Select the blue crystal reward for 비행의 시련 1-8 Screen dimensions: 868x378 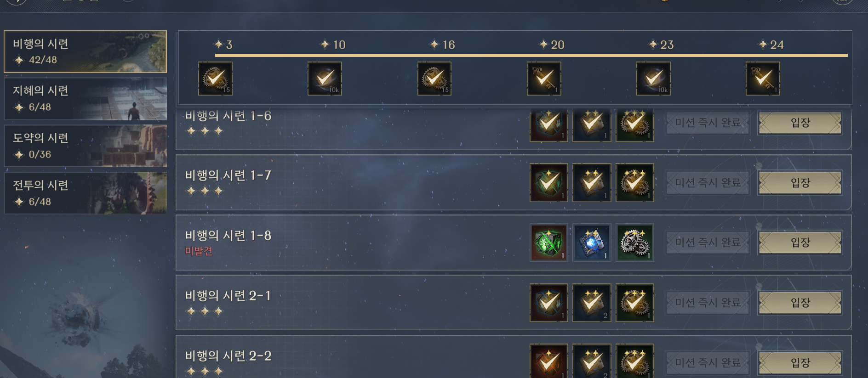[x=592, y=243]
